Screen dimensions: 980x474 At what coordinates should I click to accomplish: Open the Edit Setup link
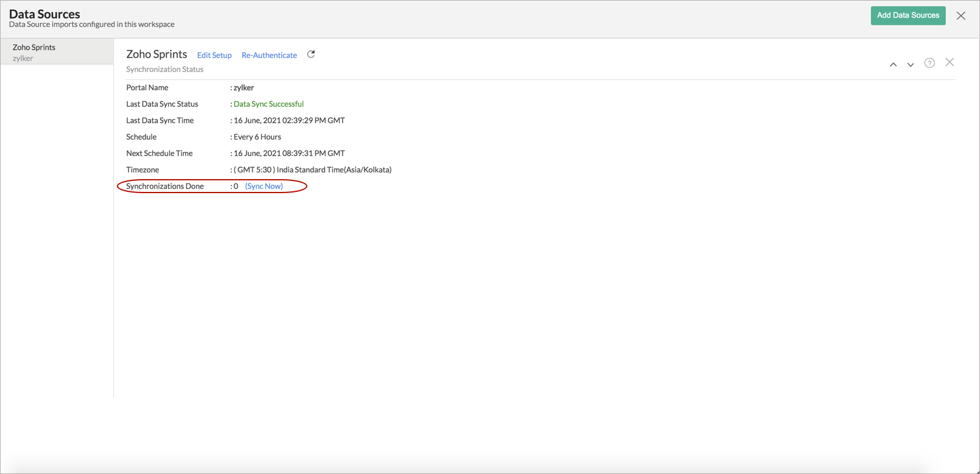[x=214, y=55]
